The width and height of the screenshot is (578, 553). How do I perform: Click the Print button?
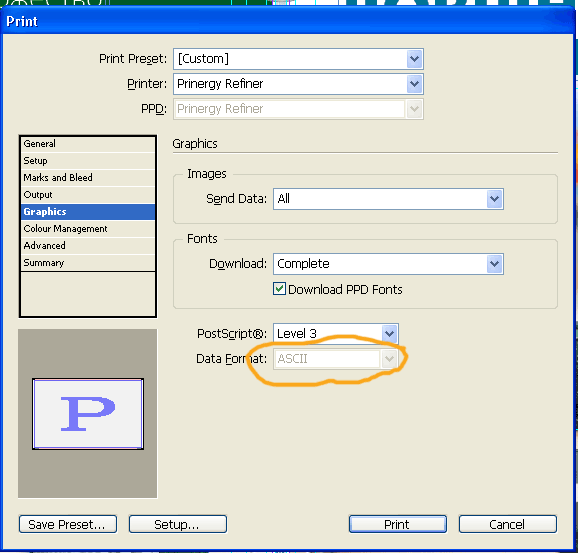[x=398, y=524]
